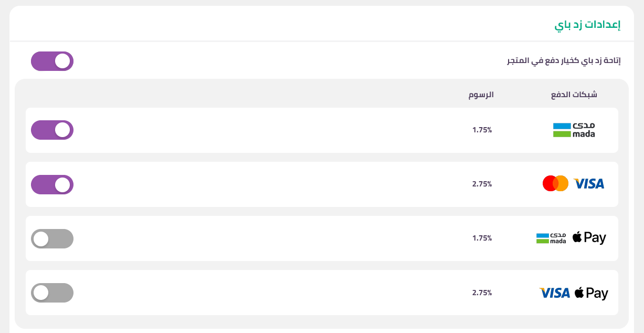Click Apple Pay logo in Visa row
This screenshot has height=333, width=644.
click(x=591, y=293)
